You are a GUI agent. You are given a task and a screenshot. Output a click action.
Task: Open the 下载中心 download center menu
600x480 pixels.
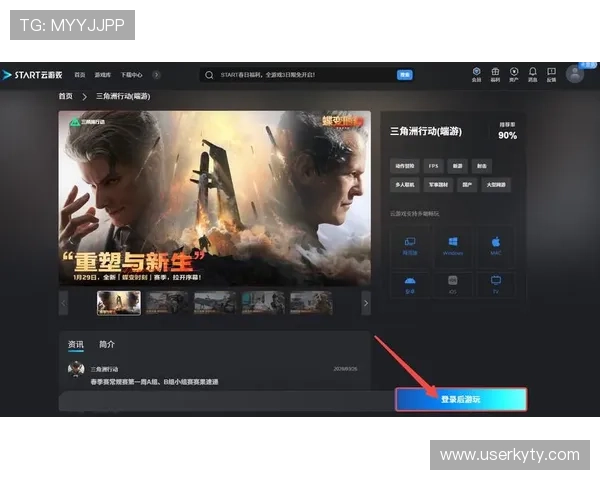click(131, 75)
